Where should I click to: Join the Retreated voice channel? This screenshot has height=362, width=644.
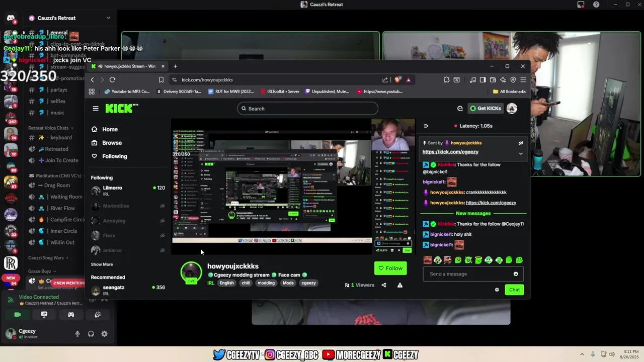click(x=56, y=149)
